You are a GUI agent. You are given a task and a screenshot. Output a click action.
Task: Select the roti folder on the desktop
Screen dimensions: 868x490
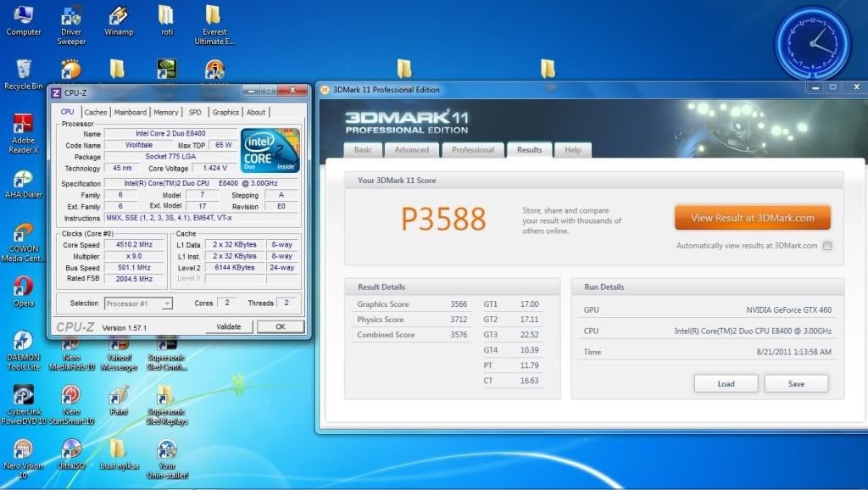tap(166, 20)
